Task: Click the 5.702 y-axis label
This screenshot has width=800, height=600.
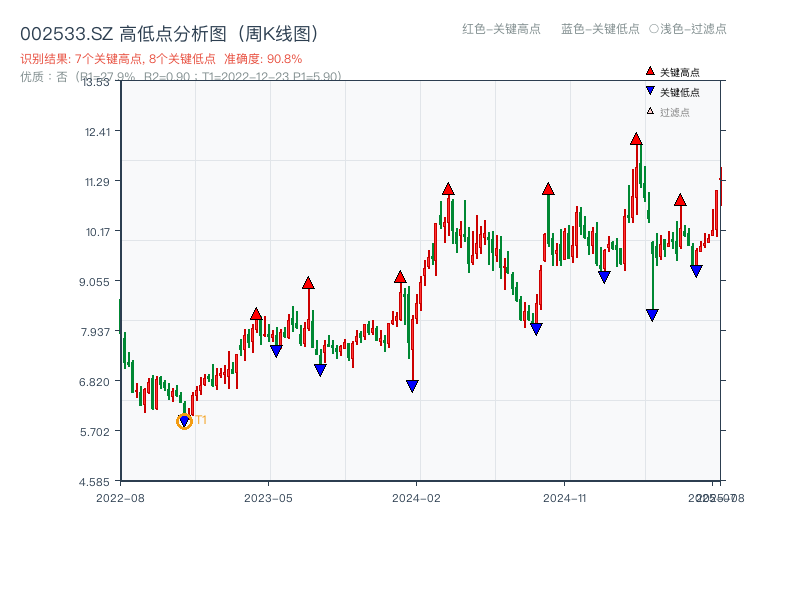Action: pos(95,432)
